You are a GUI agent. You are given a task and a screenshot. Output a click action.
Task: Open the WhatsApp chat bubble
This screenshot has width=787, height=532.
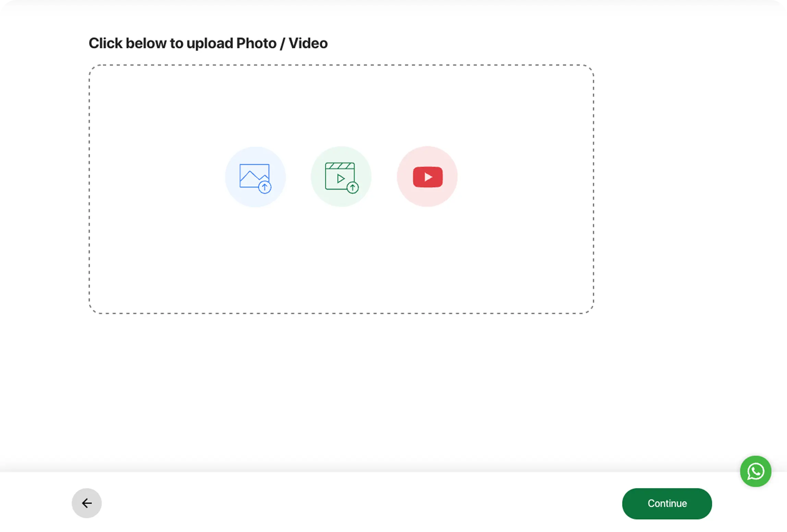click(755, 471)
